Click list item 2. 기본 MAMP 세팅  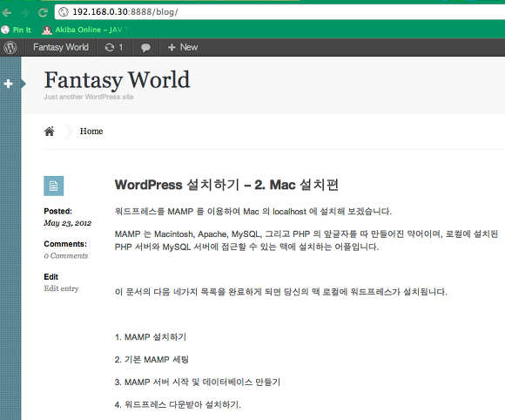pos(151,360)
